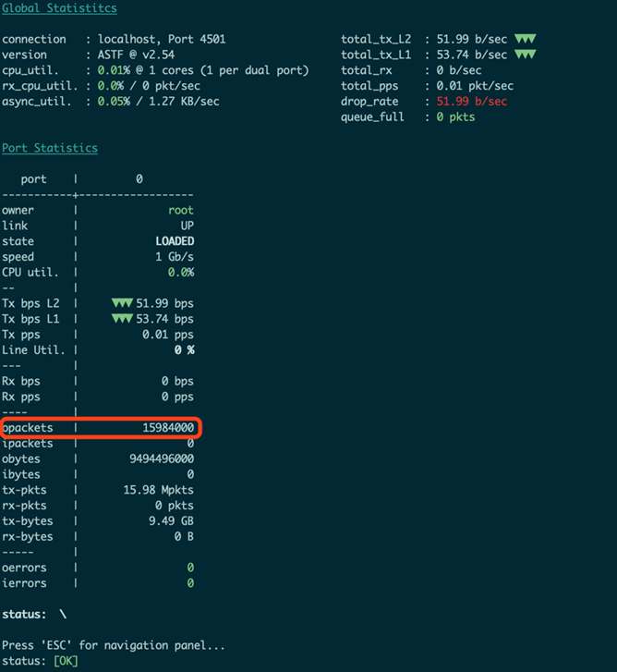The height and width of the screenshot is (672, 617).
Task: Click owner value 'root'
Action: point(181,211)
